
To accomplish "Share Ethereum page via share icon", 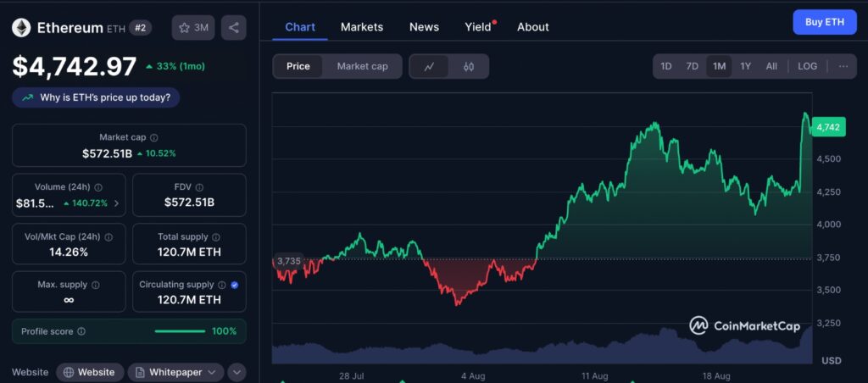I will [x=234, y=28].
